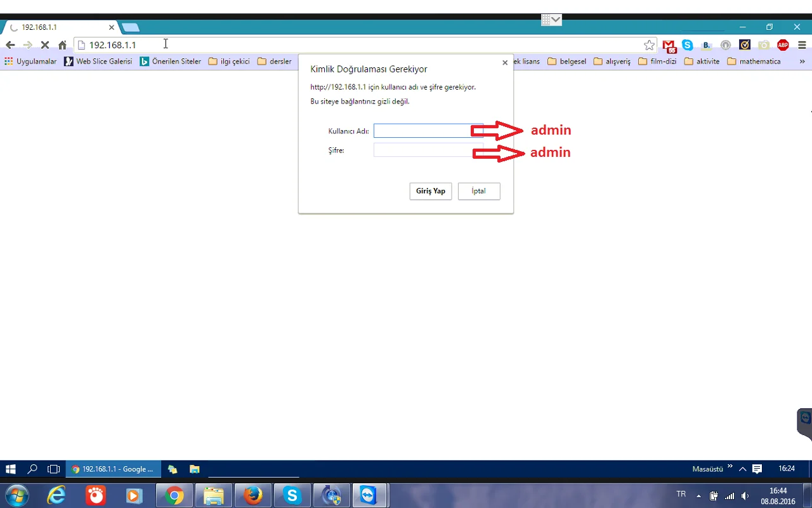Open the Adblock Plus extension icon
The height and width of the screenshot is (508, 812).
tap(783, 45)
